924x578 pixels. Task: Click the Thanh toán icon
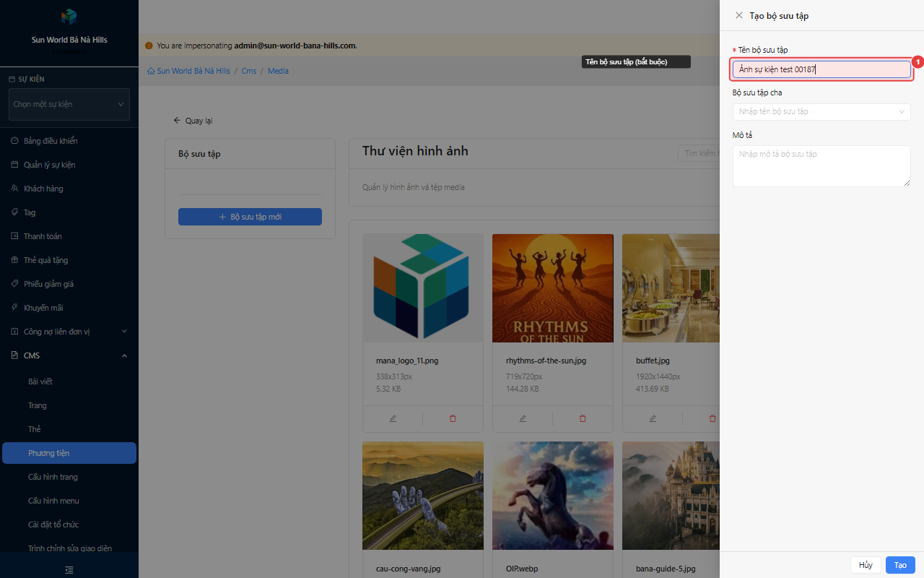(14, 236)
